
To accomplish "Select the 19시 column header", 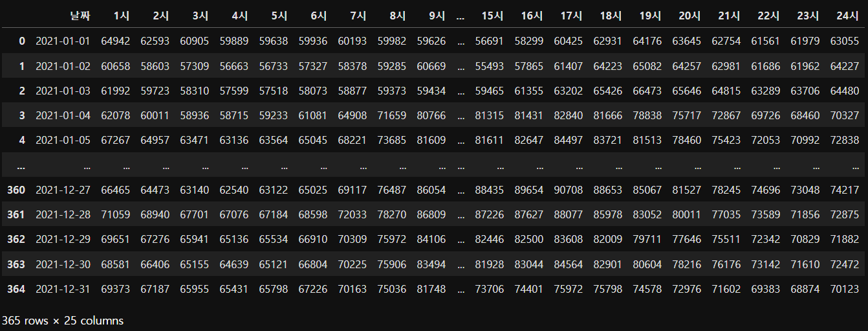I will pyautogui.click(x=649, y=16).
